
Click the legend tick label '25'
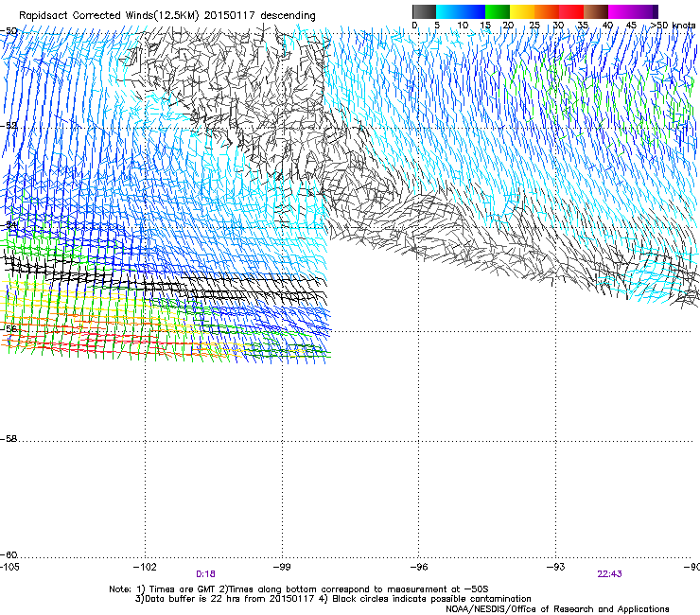[534, 26]
